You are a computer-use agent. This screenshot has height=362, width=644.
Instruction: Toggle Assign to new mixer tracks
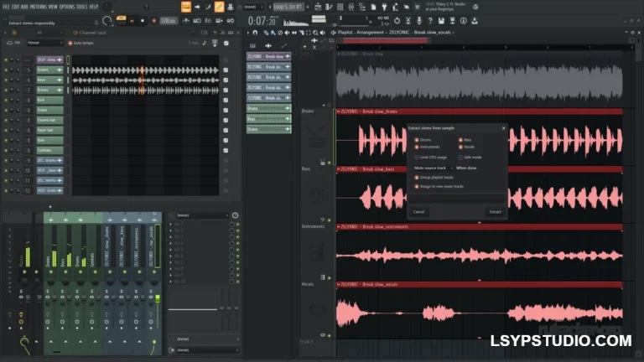click(x=417, y=186)
